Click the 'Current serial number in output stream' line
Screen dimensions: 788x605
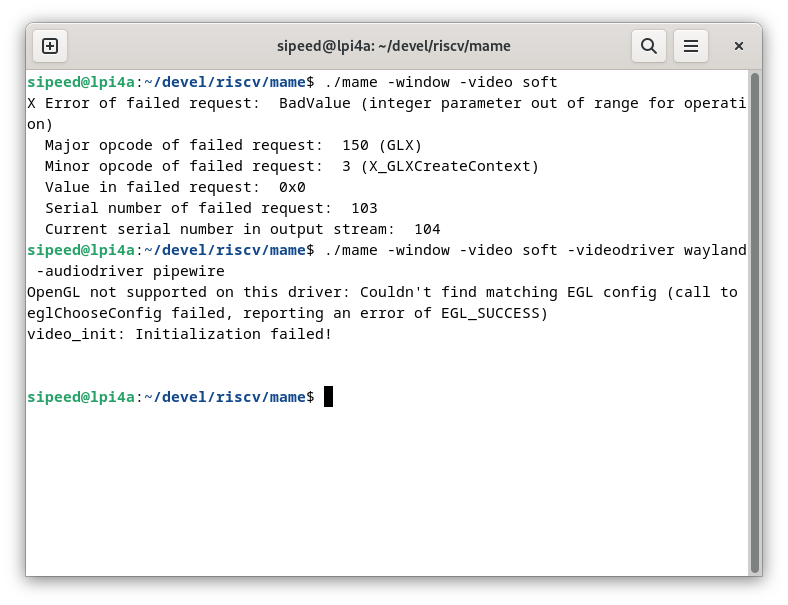pyautogui.click(x=242, y=230)
